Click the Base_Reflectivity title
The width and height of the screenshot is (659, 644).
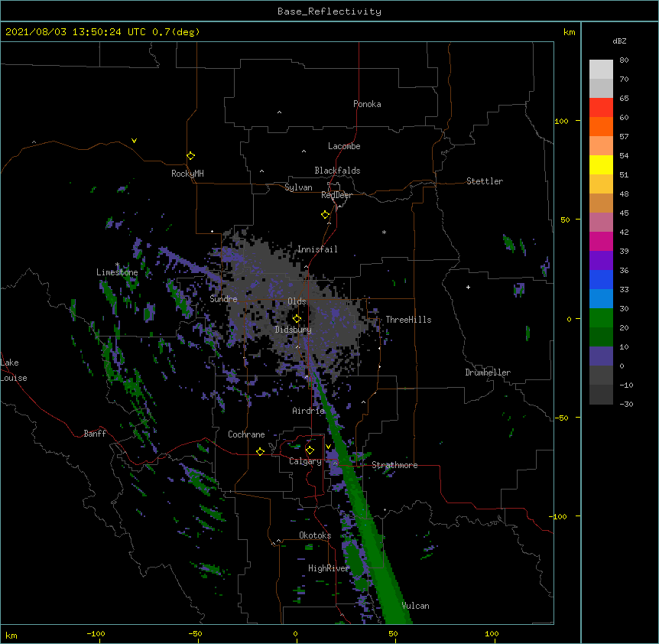click(x=329, y=11)
